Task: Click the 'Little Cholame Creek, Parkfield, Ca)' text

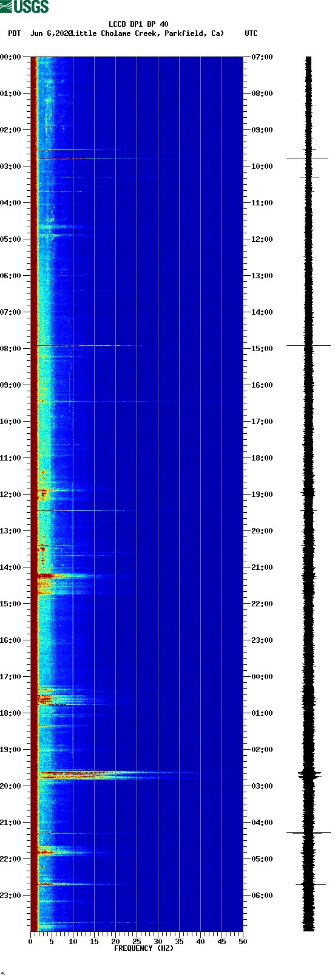Action: (x=147, y=33)
